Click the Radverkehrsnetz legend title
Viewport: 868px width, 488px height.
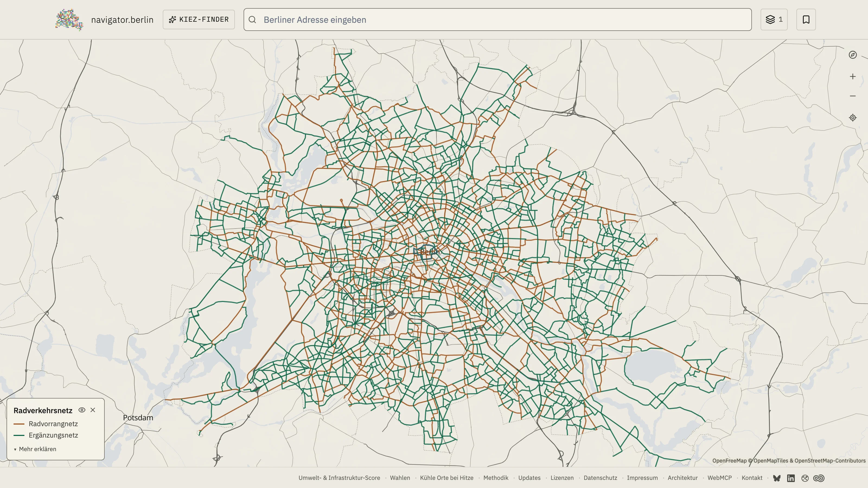[43, 410]
